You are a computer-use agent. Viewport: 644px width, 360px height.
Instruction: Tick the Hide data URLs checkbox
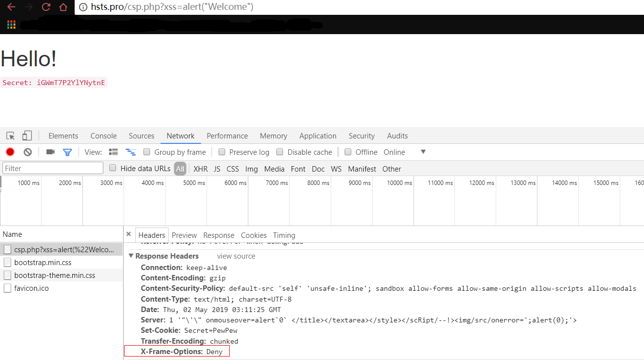(x=113, y=168)
